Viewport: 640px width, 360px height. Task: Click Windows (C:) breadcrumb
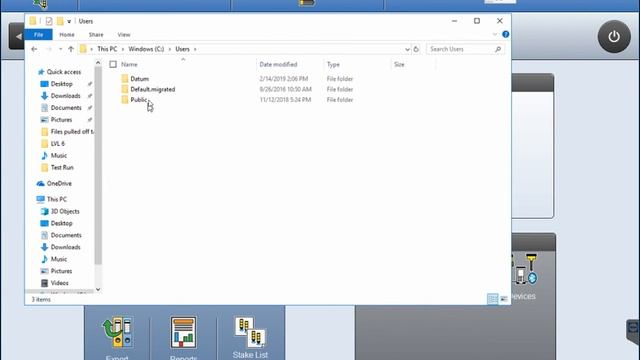click(x=146, y=49)
